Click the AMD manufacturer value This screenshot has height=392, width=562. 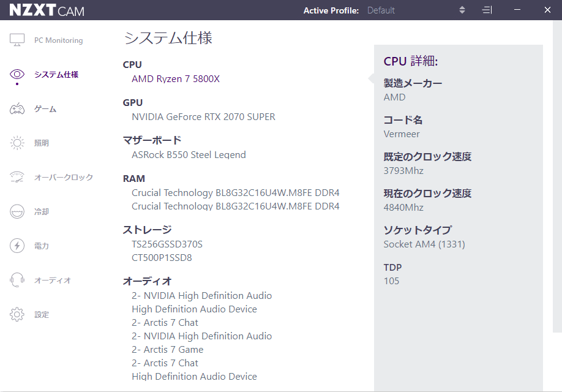[395, 97]
